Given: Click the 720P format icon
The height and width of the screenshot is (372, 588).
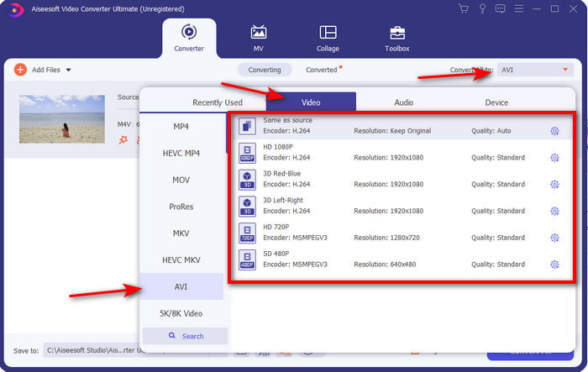Looking at the screenshot, I should [x=247, y=233].
